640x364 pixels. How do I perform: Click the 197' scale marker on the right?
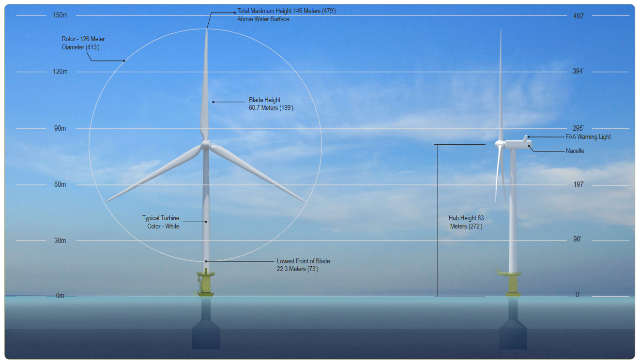pyautogui.click(x=579, y=184)
